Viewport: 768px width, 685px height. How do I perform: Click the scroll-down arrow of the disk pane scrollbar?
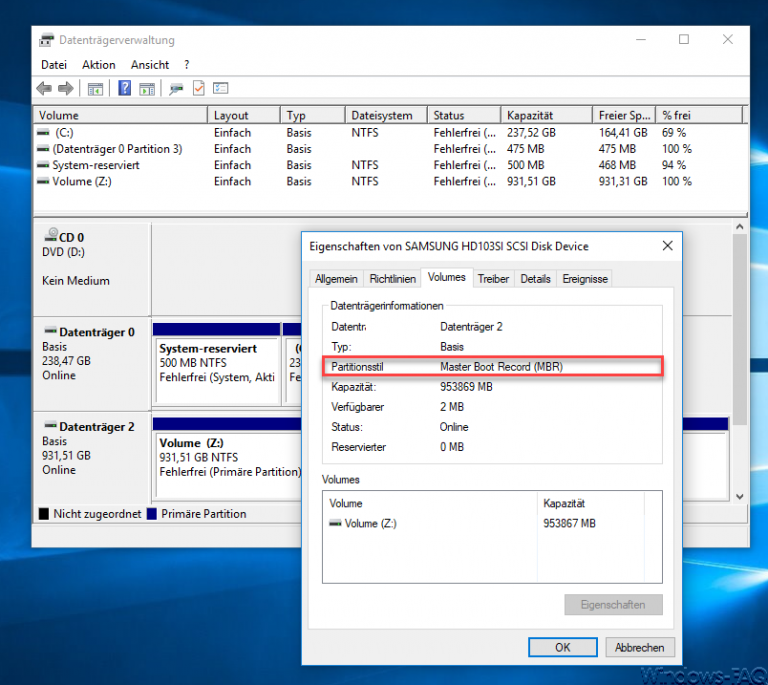click(740, 496)
